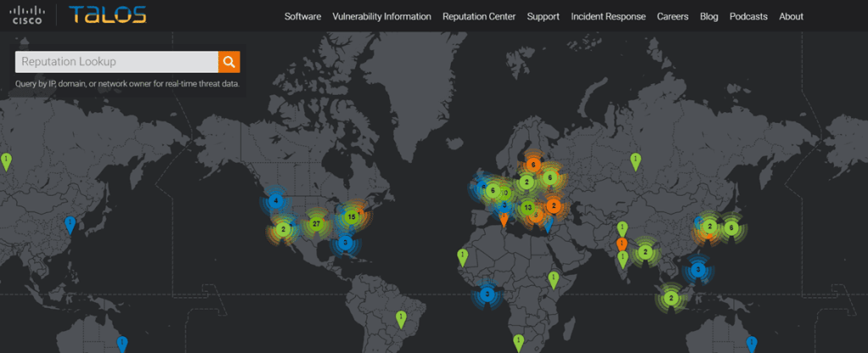Select the green pin in East Africa

point(554,277)
